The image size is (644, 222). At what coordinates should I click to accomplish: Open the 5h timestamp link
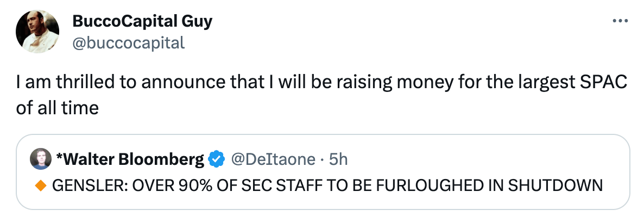point(338,159)
